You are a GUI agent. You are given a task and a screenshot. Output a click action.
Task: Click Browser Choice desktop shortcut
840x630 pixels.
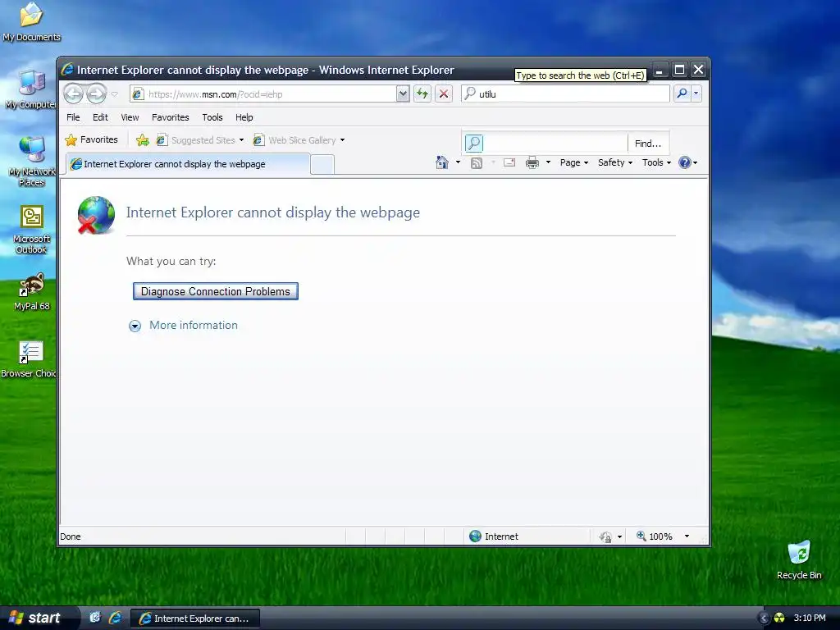(29, 359)
